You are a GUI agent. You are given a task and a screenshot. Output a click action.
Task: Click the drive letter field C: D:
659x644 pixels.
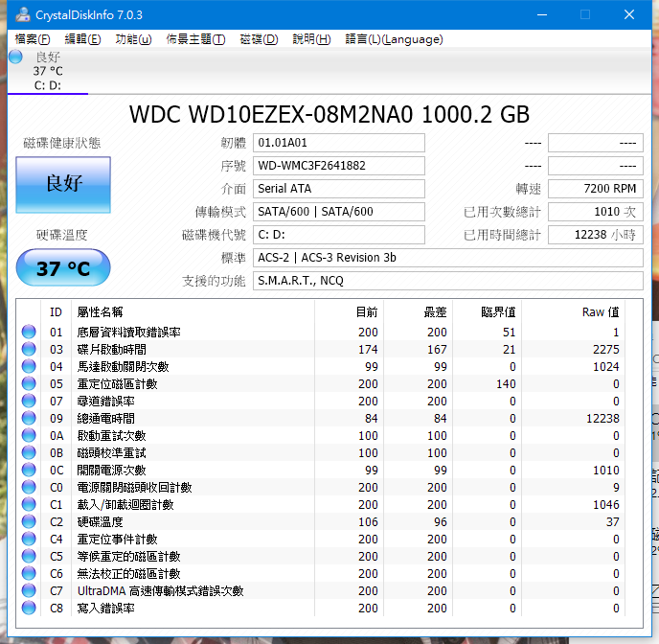click(x=338, y=235)
